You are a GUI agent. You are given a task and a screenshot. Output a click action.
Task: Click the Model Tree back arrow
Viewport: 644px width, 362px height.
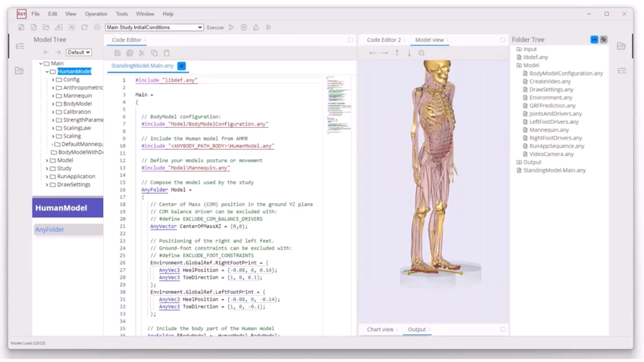pyautogui.click(x=46, y=52)
